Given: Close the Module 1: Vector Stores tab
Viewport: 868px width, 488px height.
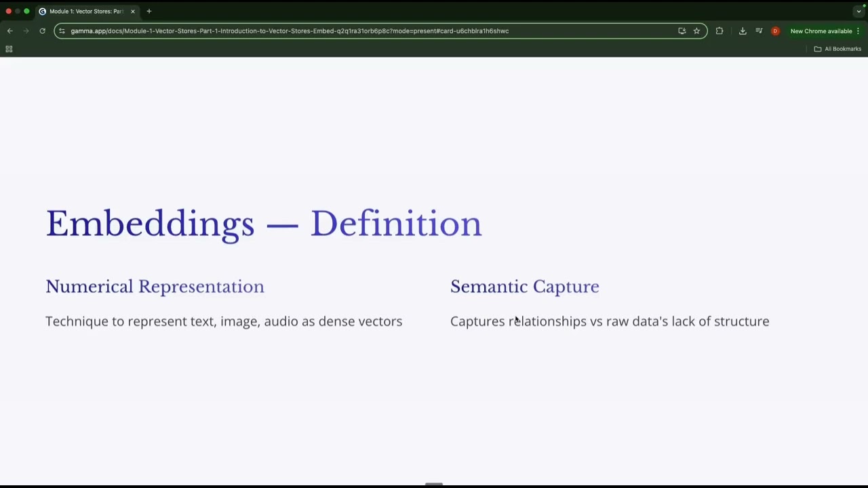Looking at the screenshot, I should click(x=133, y=11).
